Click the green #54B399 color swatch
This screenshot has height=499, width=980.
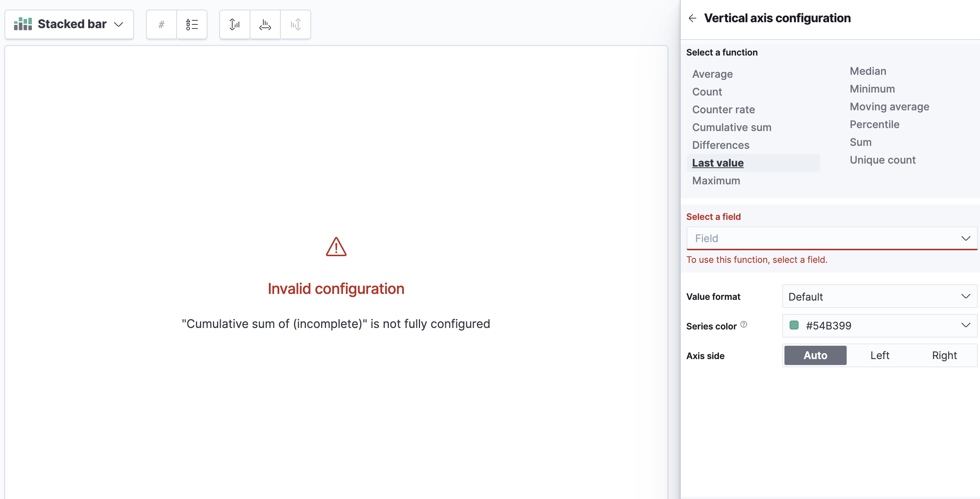click(794, 325)
